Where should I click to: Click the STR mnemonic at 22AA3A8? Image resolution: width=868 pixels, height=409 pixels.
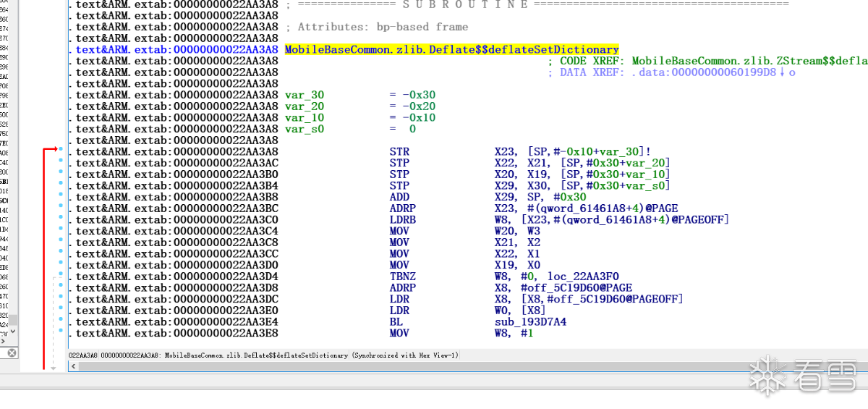399,151
